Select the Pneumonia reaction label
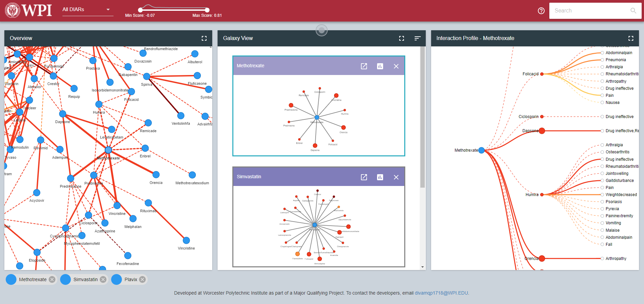This screenshot has width=644, height=304. [x=616, y=60]
